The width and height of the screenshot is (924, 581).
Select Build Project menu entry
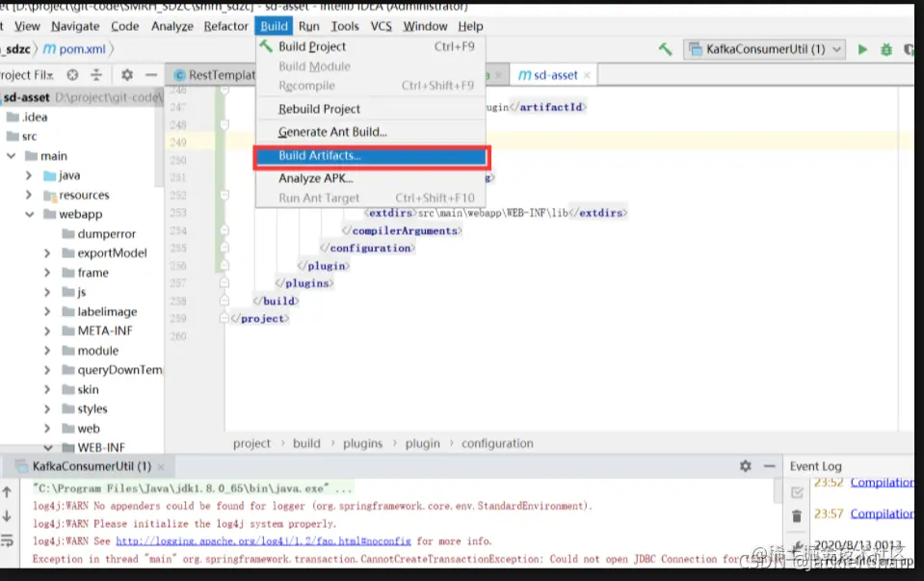(x=371, y=46)
